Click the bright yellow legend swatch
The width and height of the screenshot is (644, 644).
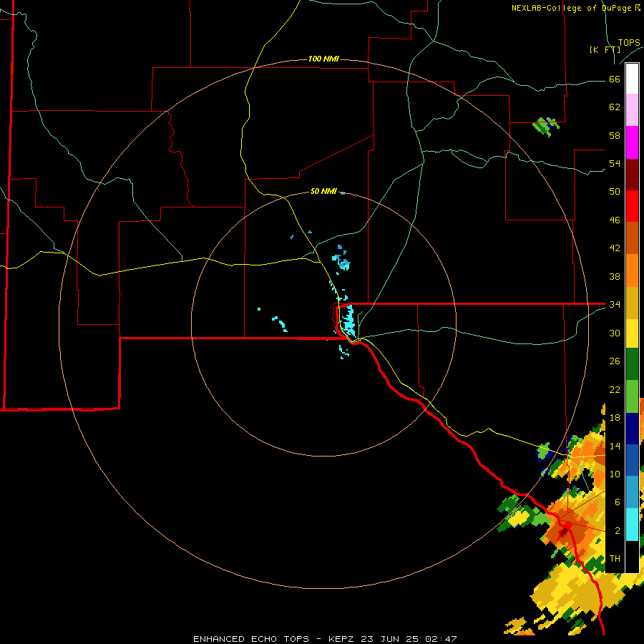632,333
